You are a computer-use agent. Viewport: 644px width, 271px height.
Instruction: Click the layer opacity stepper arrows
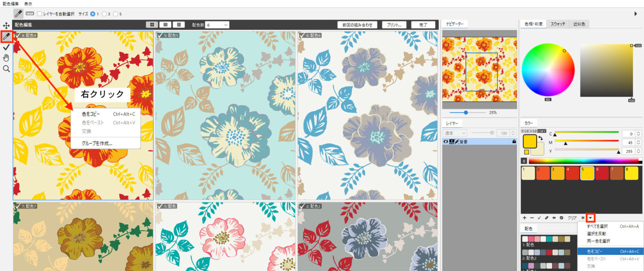(x=513, y=133)
